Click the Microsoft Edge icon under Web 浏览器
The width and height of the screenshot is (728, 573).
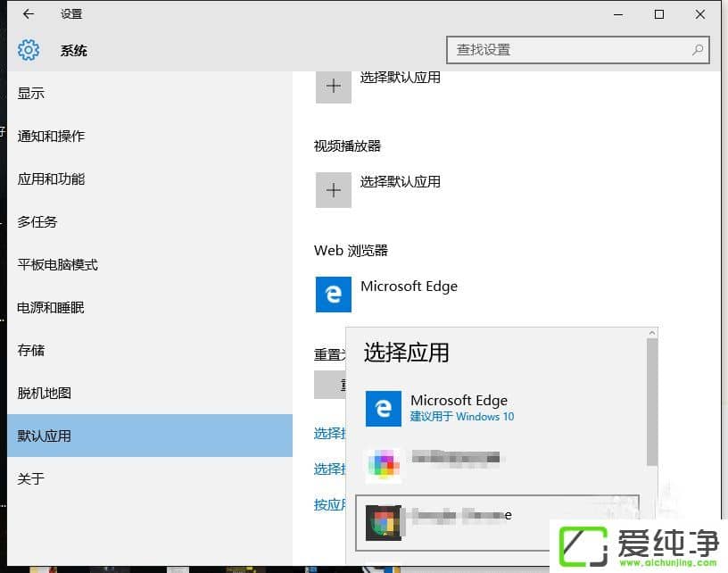click(333, 295)
